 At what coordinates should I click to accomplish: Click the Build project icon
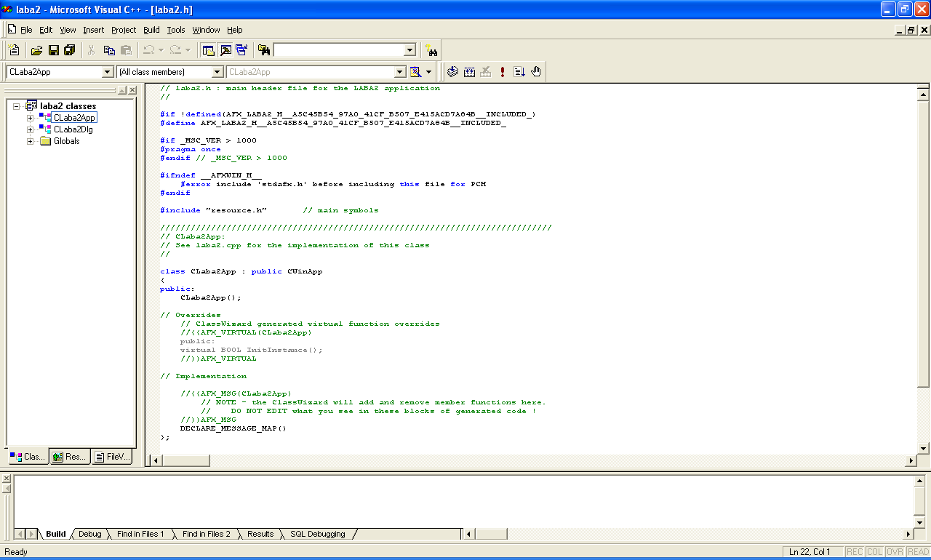469,71
